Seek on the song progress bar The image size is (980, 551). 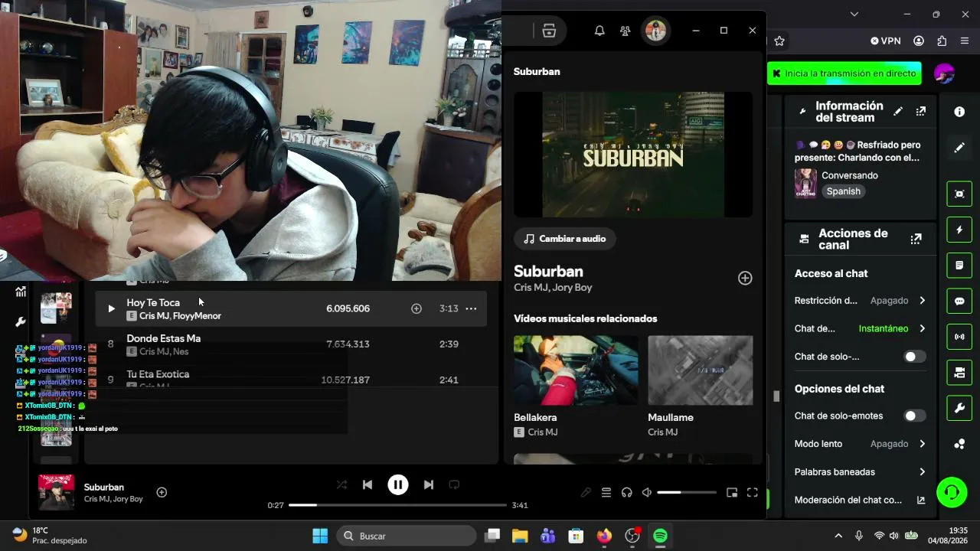tap(397, 505)
